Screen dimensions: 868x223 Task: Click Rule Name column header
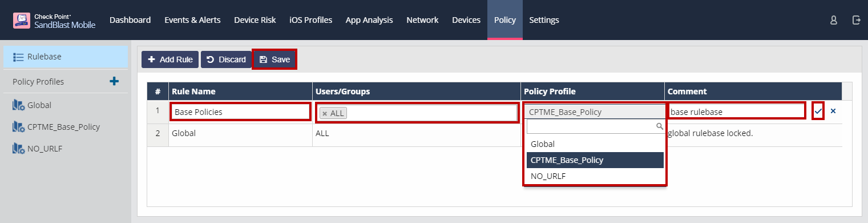tap(240, 91)
